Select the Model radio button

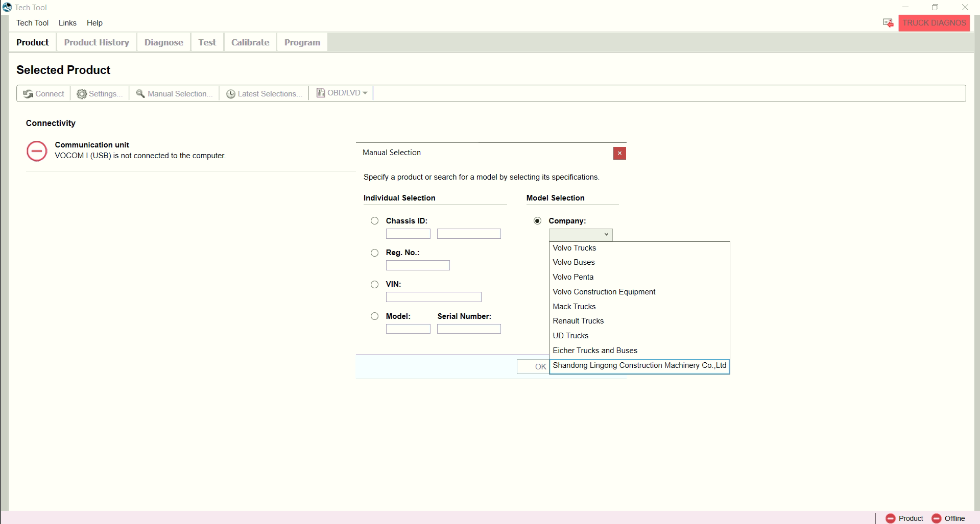[x=375, y=316]
